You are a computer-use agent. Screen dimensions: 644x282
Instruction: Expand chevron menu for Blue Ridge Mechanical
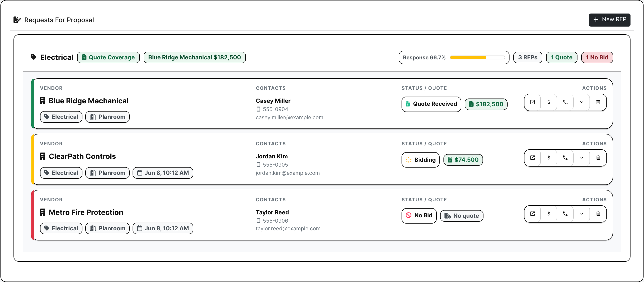582,102
